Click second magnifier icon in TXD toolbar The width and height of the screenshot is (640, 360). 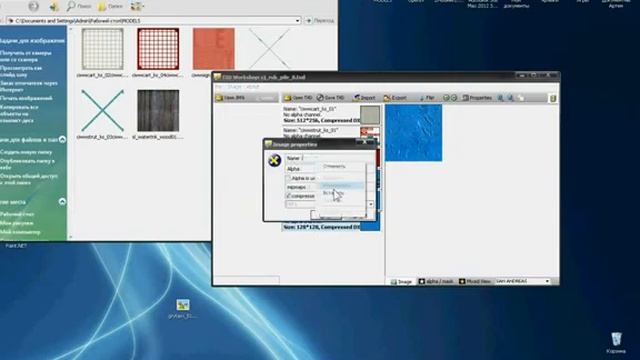510,98
